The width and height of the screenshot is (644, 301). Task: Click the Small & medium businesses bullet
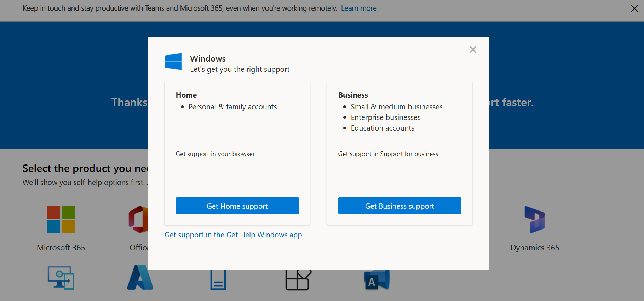[397, 107]
